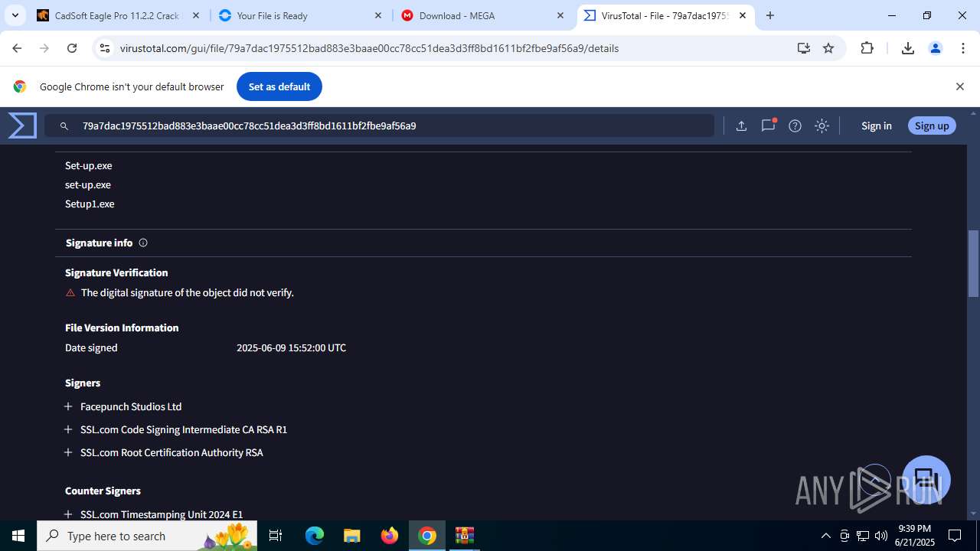Close the Your File is Ready tab

click(x=378, y=15)
